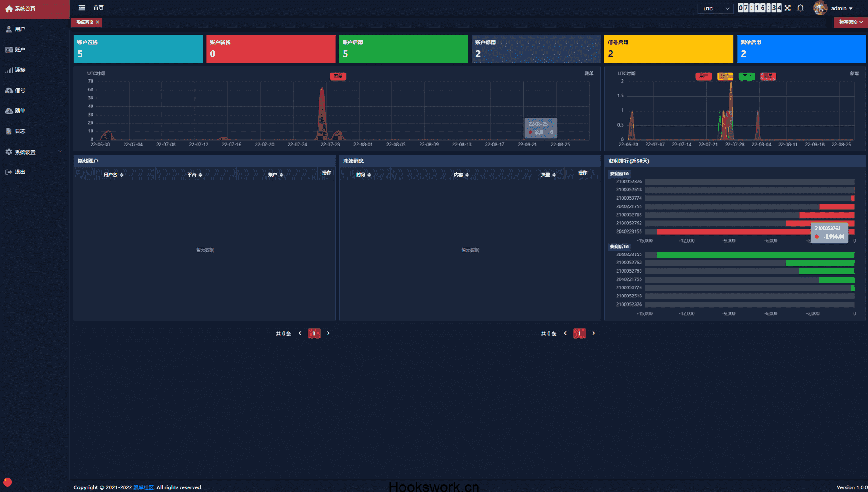Click the 首页 breadcrumb in header
The image size is (868, 492).
point(98,8)
